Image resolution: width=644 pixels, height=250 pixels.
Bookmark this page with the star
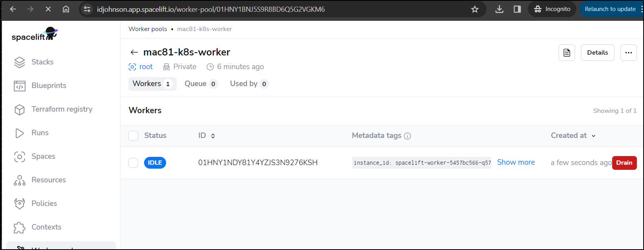coord(475,9)
